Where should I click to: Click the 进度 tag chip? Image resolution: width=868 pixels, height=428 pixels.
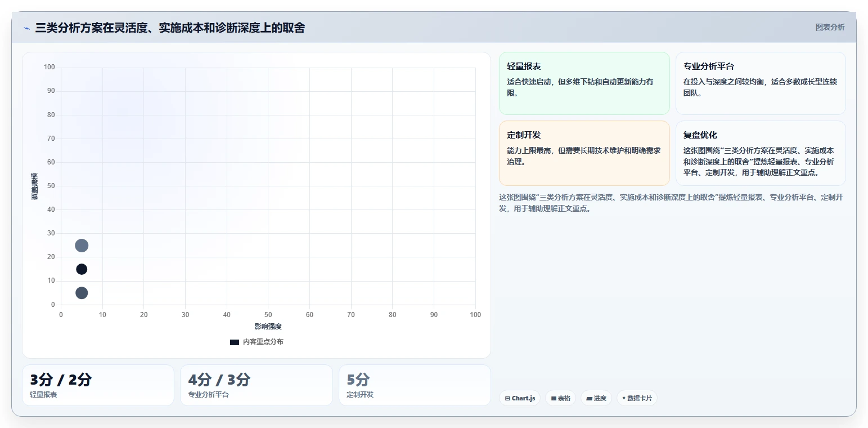pyautogui.click(x=596, y=398)
